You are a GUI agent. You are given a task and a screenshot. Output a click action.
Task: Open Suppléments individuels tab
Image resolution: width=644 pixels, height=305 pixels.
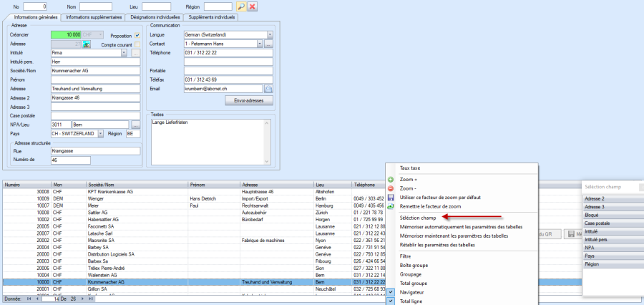coord(212,18)
